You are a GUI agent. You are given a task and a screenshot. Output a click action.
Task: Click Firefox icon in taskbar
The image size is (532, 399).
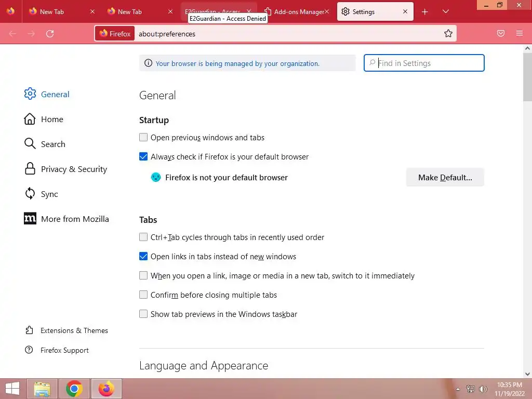click(107, 389)
